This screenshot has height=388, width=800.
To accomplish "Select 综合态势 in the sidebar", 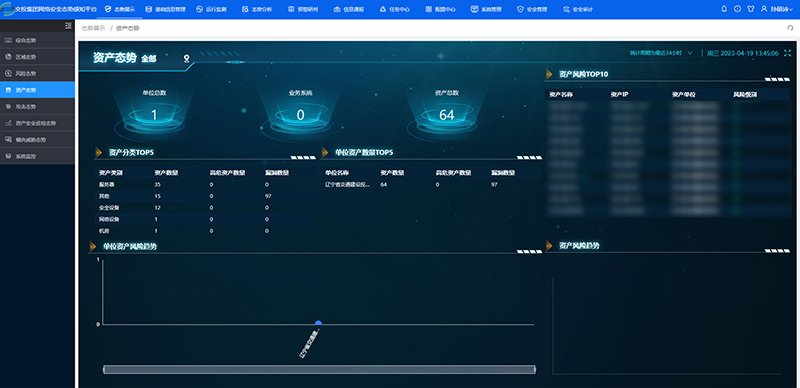I will tap(37, 40).
